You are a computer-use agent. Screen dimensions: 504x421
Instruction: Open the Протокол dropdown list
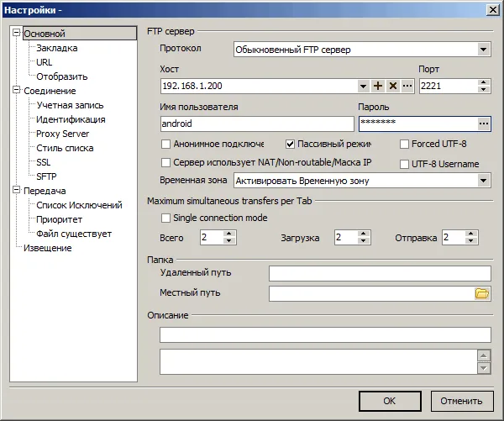pyautogui.click(x=484, y=50)
